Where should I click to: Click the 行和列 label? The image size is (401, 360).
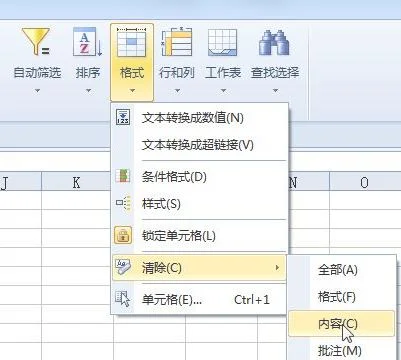pos(177,72)
